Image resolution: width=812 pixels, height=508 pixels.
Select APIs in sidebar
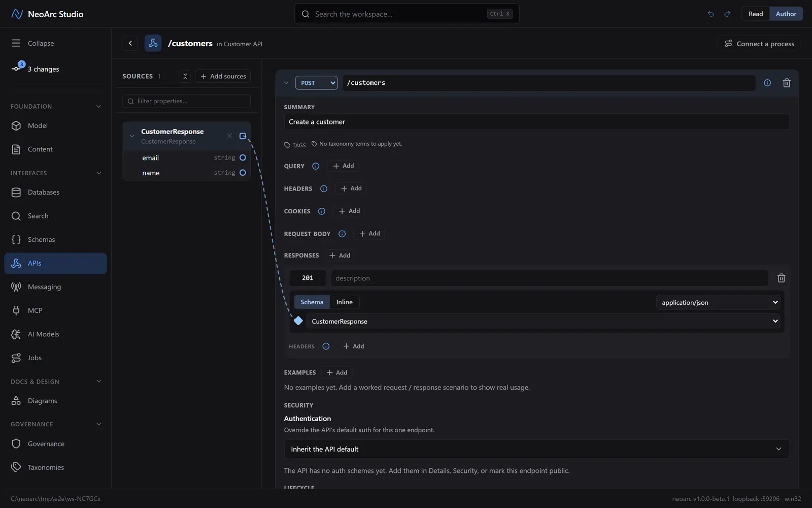tap(56, 263)
